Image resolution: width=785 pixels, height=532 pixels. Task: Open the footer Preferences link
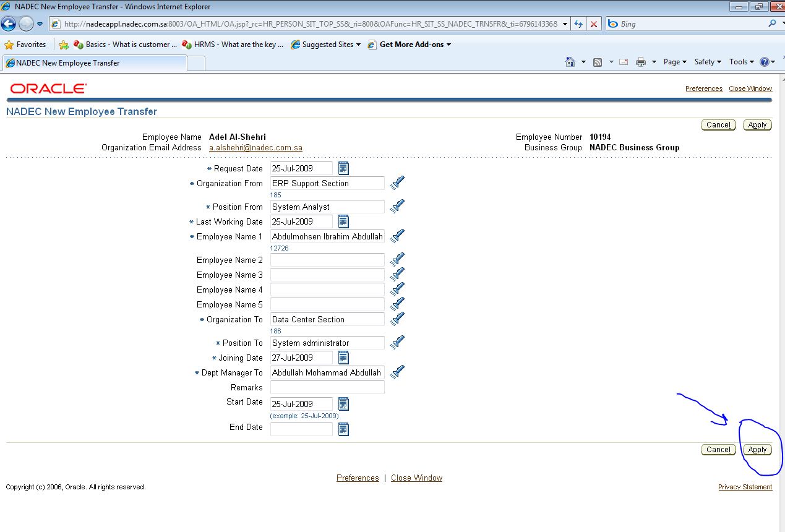[358, 478]
